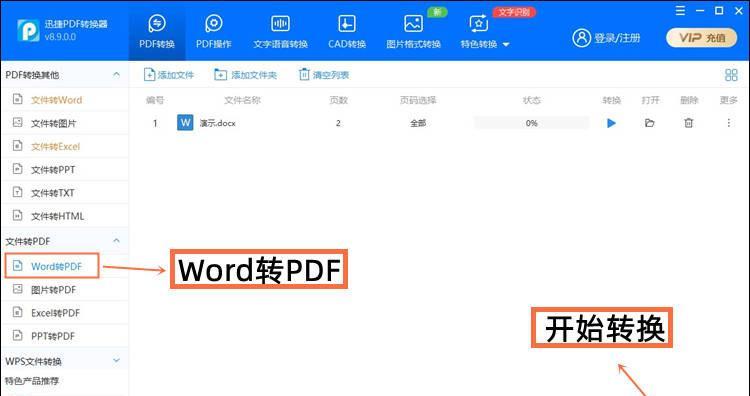This screenshot has width=750, height=396.
Task: Expand the 特色转换 dropdown arrow
Action: tap(506, 44)
